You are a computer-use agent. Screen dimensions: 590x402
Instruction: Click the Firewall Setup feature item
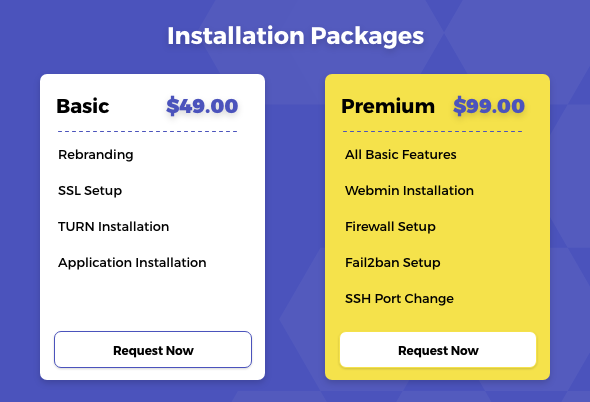coord(390,227)
